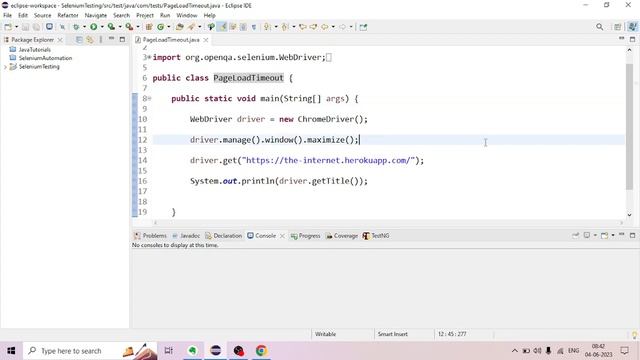Click the taskbar search box
The width and height of the screenshot is (640, 360).
[x=90, y=351]
